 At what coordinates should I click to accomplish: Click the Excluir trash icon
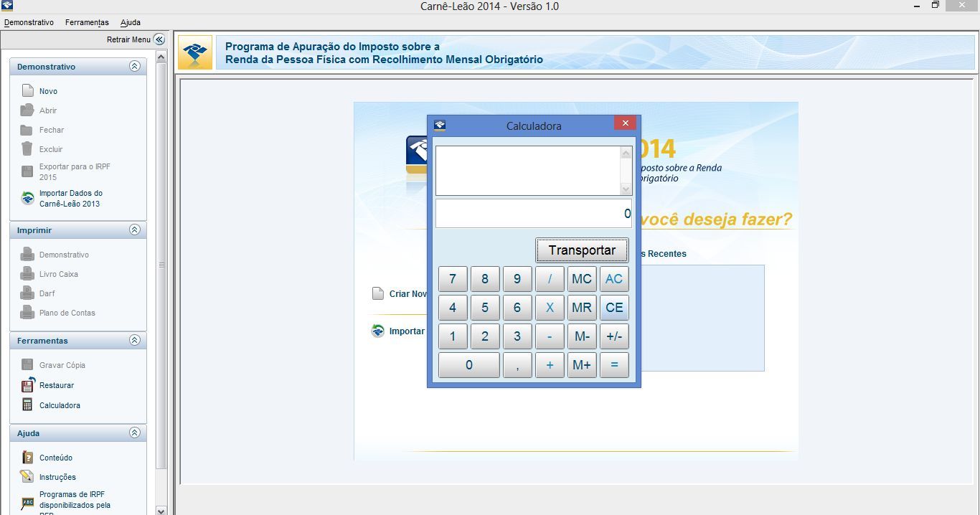[x=27, y=148]
